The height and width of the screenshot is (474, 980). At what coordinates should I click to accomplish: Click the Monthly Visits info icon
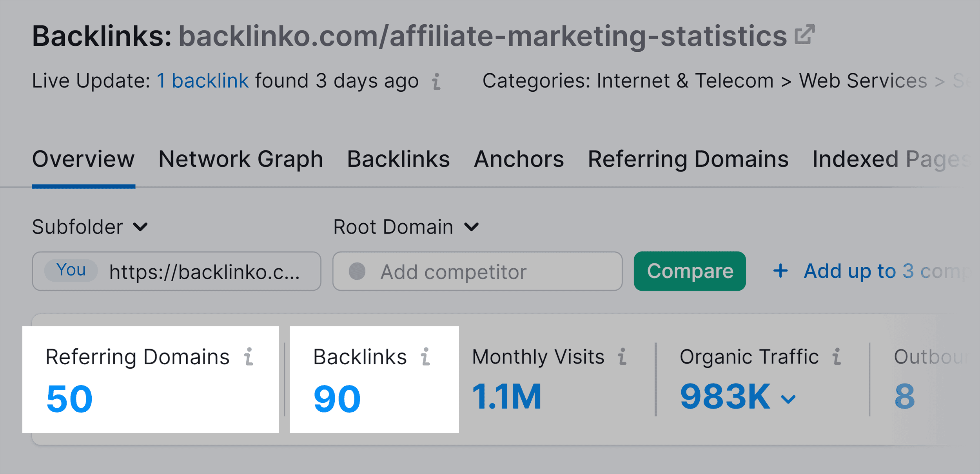(622, 357)
